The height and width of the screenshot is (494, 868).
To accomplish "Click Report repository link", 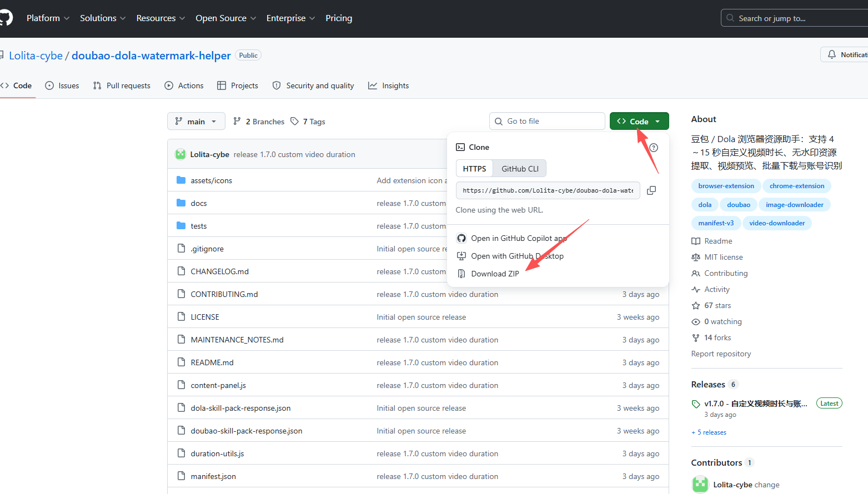I will [721, 354].
